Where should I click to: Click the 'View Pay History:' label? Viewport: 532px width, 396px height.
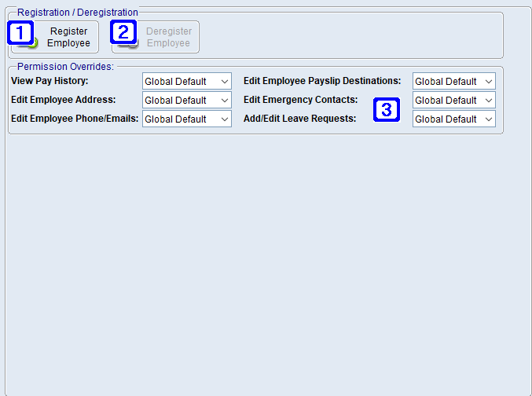click(50, 81)
